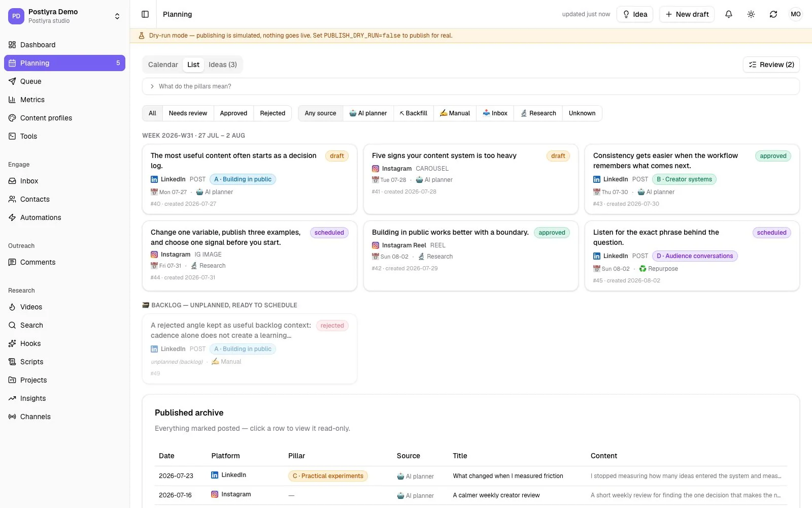
Task: Open Review (2) button
Action: coord(771,65)
